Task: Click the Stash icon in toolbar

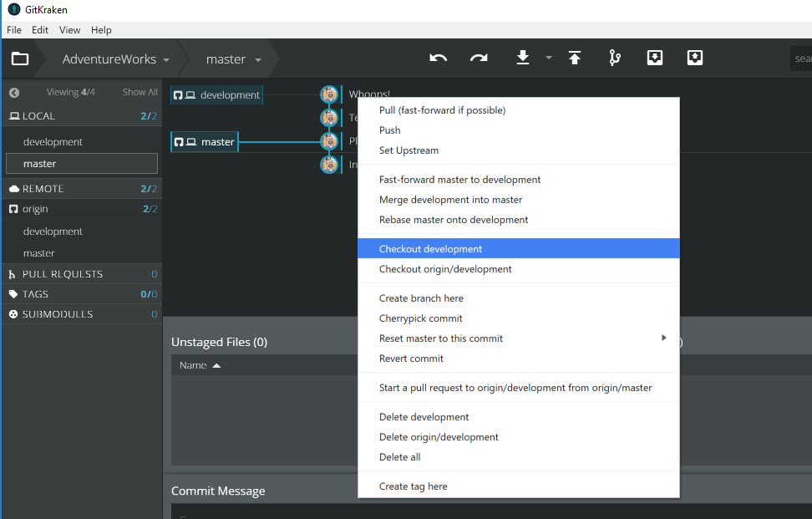Action: pos(655,58)
